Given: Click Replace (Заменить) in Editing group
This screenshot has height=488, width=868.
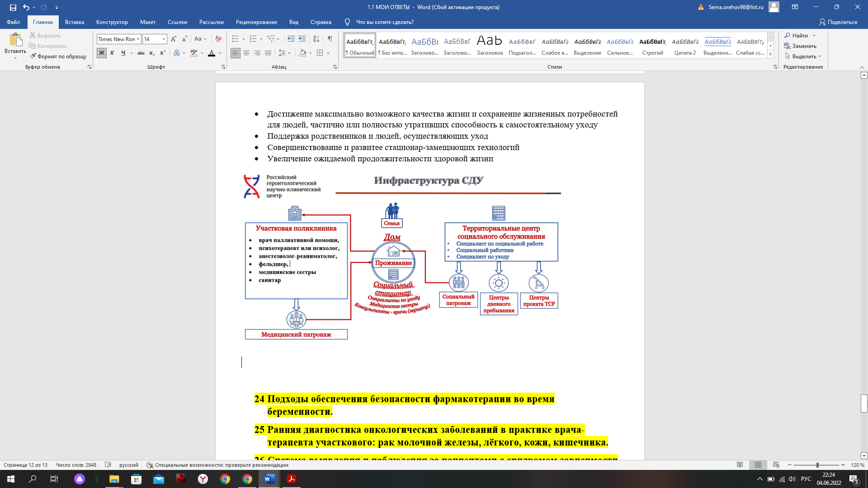Looking at the screenshot, I should tap(800, 46).
